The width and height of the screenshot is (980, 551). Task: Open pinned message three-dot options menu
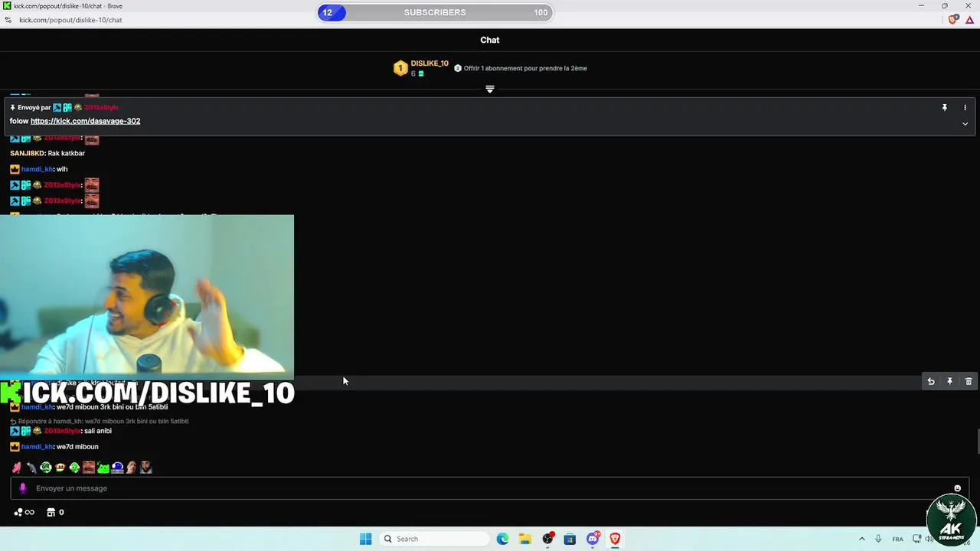(965, 108)
